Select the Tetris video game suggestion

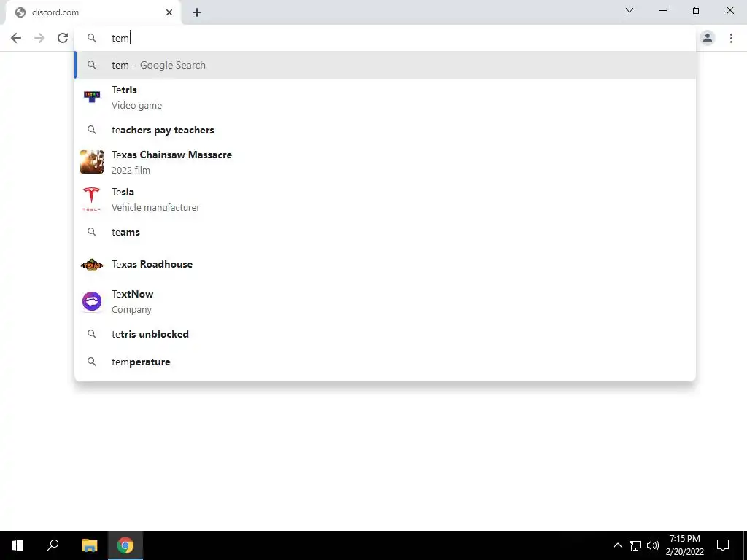pos(385,97)
